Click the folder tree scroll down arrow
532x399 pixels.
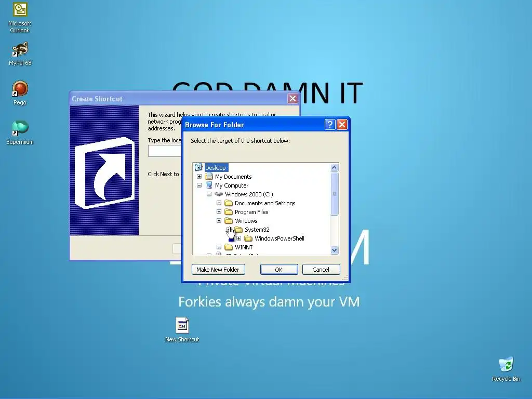pyautogui.click(x=334, y=250)
